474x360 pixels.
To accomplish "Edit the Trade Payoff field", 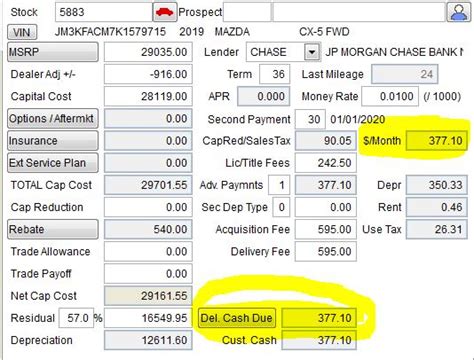I will pos(148,274).
